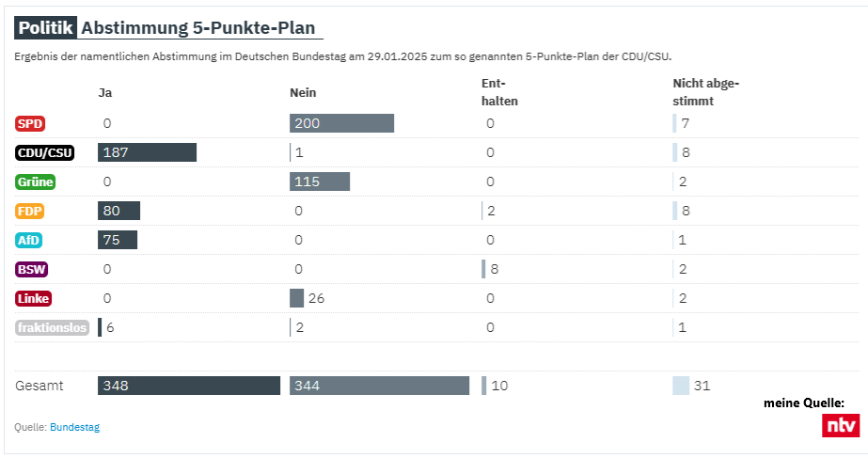Image resolution: width=868 pixels, height=458 pixels.
Task: Select the Nein column header
Action: 303,92
